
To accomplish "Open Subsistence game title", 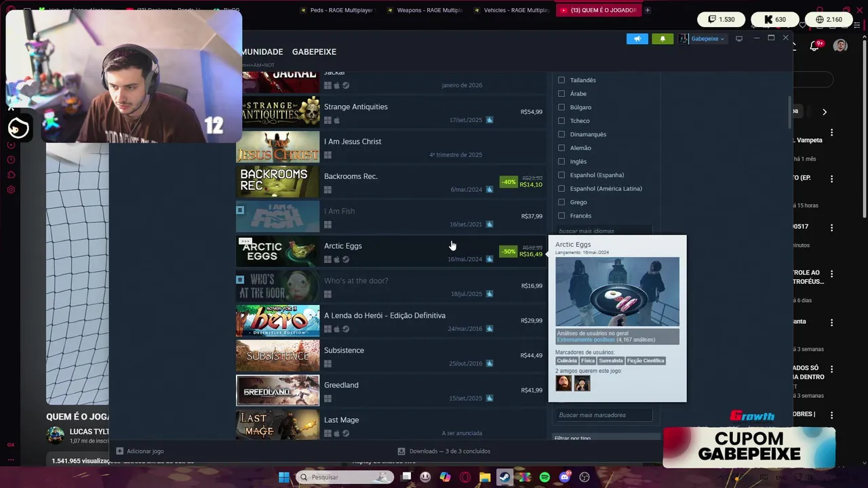I will 344,350.
